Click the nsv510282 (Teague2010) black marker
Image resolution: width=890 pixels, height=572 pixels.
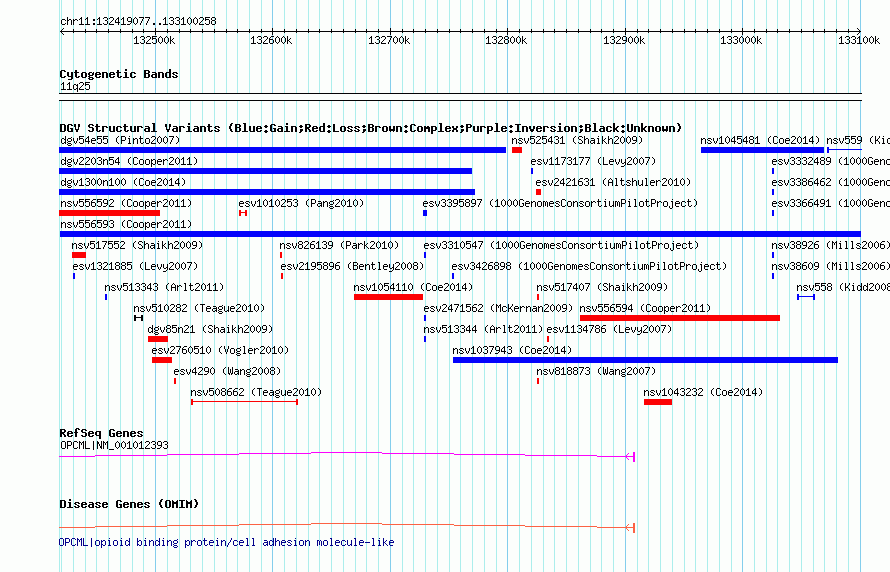(x=138, y=318)
